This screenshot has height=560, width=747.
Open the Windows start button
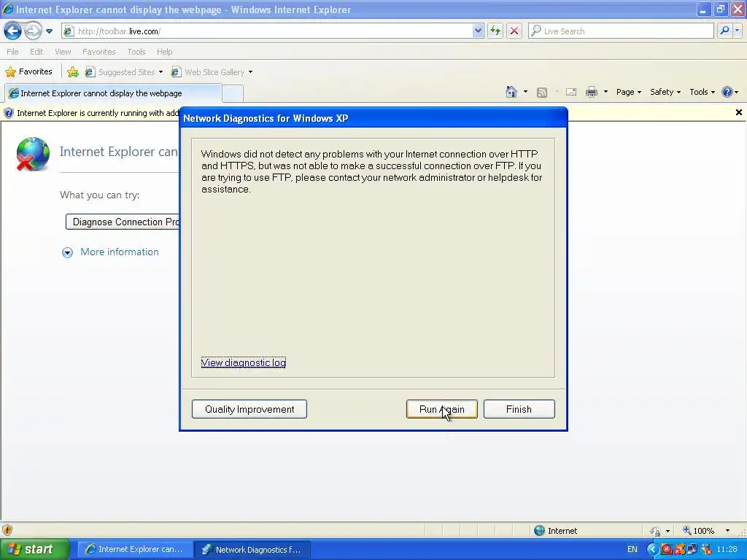point(35,550)
